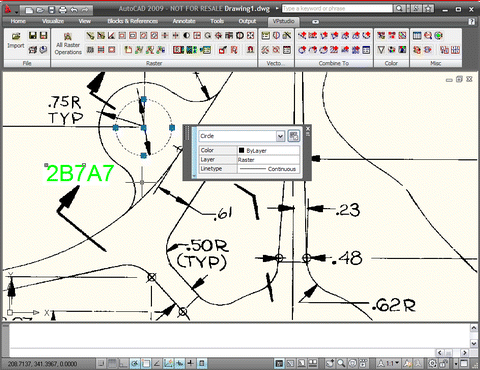Toggle Object Snap in status bar
Viewport: 480px width, 370px height.
point(146,363)
